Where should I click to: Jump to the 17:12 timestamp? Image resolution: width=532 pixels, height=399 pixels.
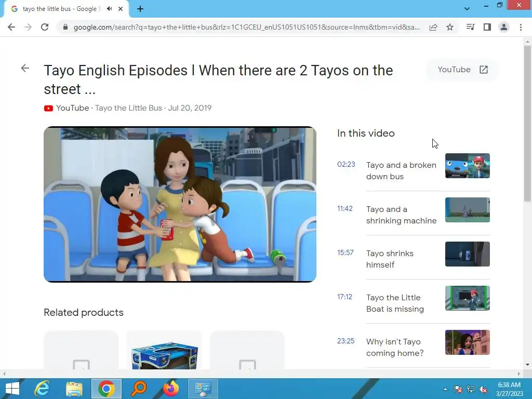[x=345, y=297]
